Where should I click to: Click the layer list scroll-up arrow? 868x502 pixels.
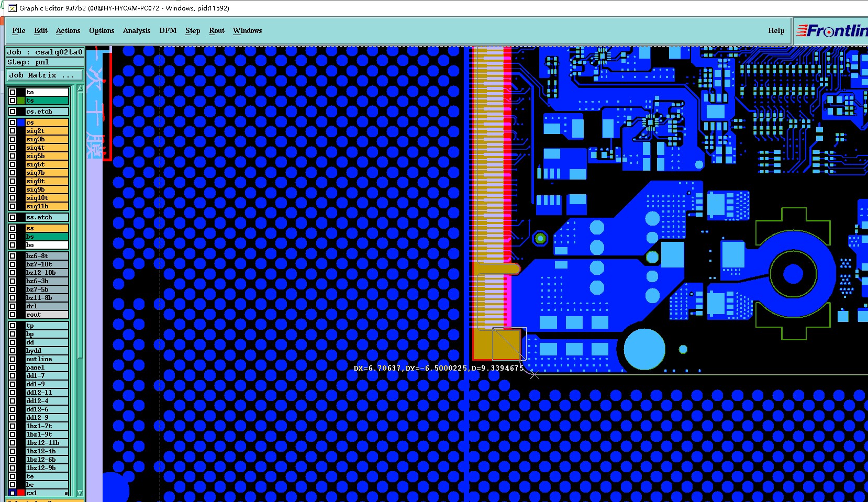pos(80,88)
